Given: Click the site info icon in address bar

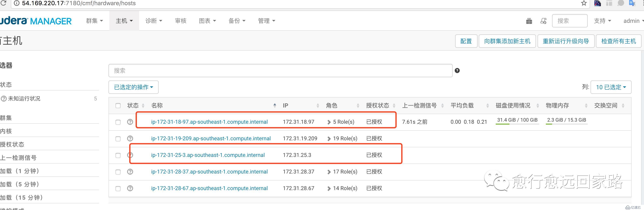Looking at the screenshot, I should pyautogui.click(x=17, y=3).
